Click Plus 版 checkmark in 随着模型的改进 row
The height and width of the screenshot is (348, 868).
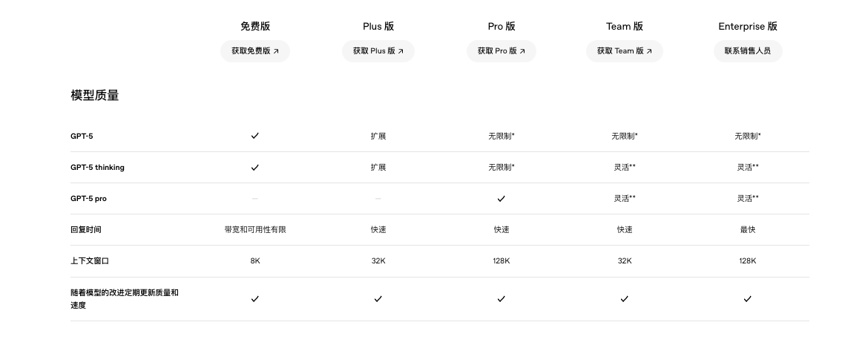tap(378, 299)
